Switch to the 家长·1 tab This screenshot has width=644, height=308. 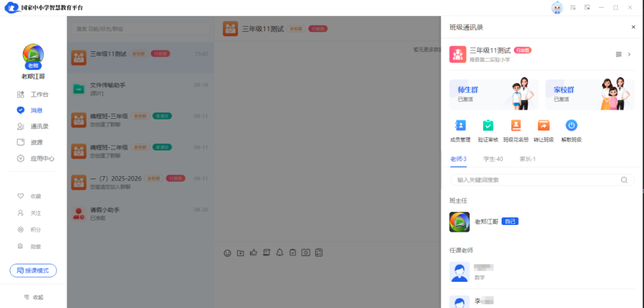[527, 159]
